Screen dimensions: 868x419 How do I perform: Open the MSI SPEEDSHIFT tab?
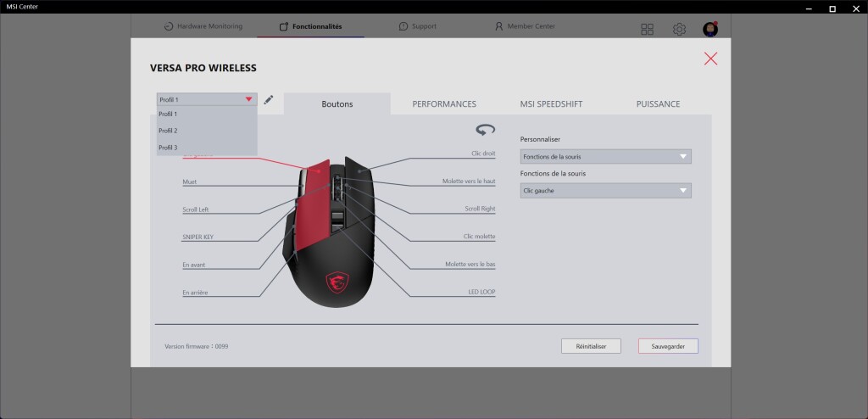tap(551, 104)
